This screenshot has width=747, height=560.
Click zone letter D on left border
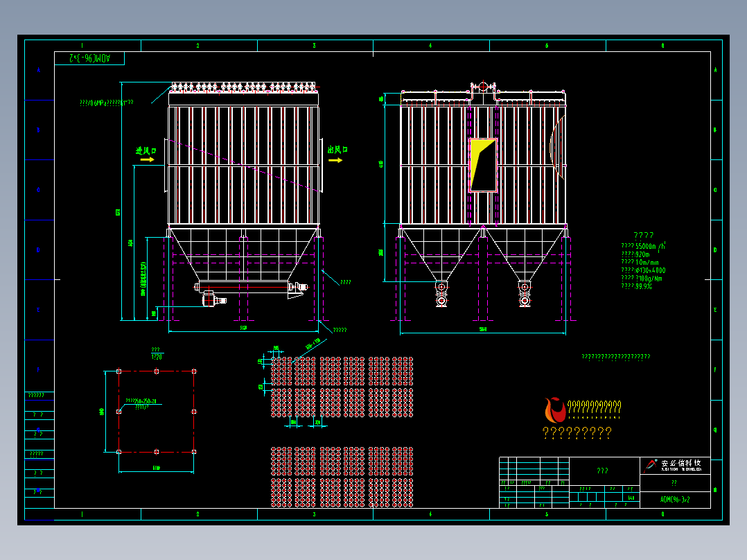tap(39, 250)
